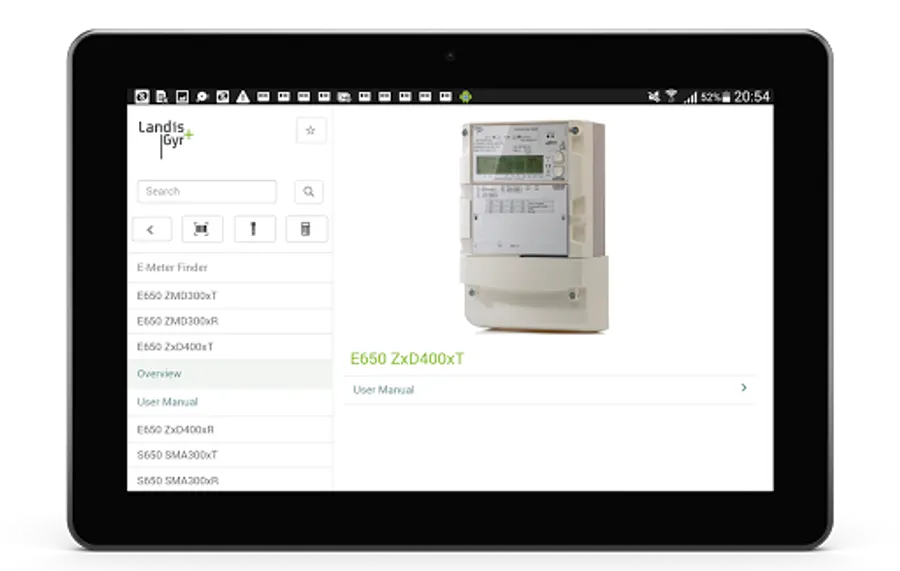Open User Manual row in content pane
Image resolution: width=900 pixels, height=571 pixels.
coord(550,390)
